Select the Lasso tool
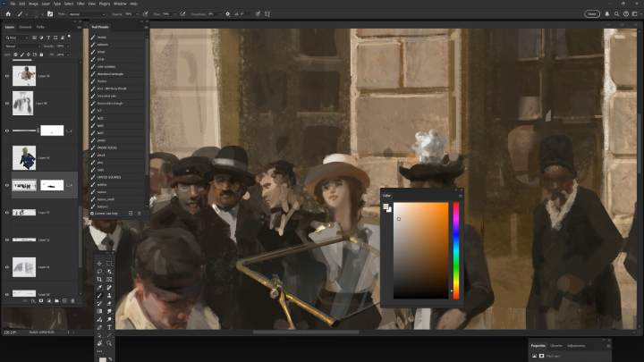The width and height of the screenshot is (644, 362). pyautogui.click(x=99, y=272)
